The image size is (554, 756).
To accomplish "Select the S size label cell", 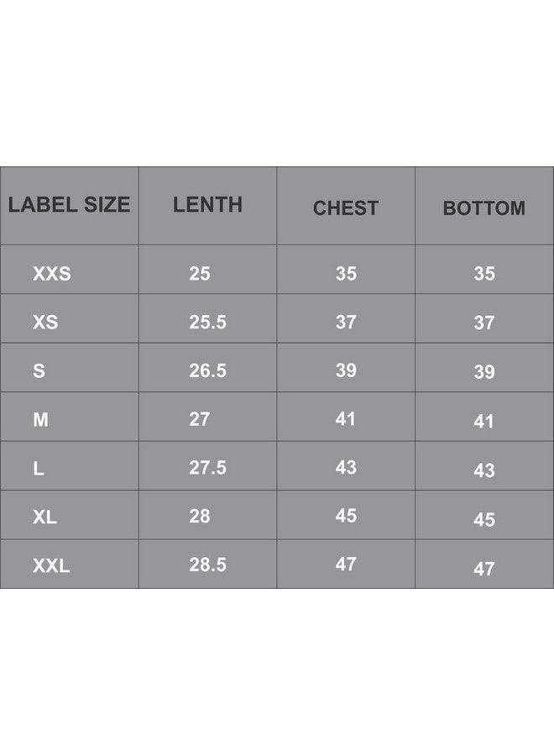I will 39,371.
